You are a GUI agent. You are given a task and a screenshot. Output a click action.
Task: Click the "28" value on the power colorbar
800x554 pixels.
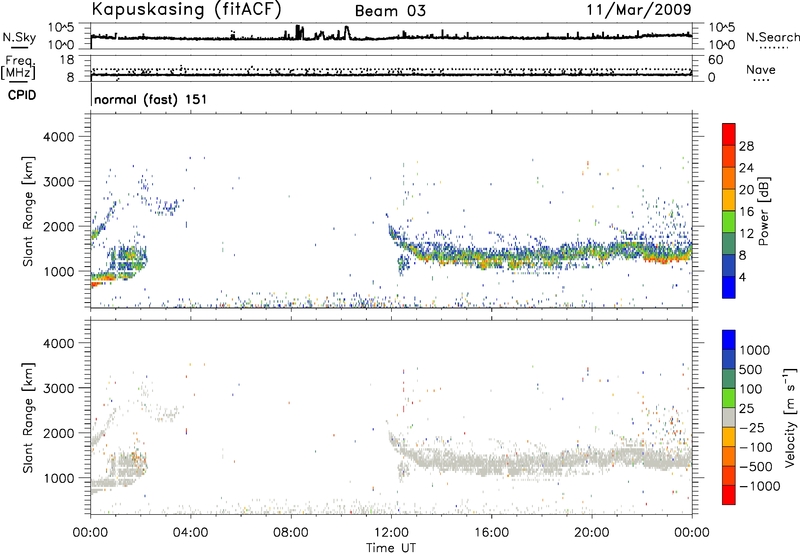[x=746, y=146]
